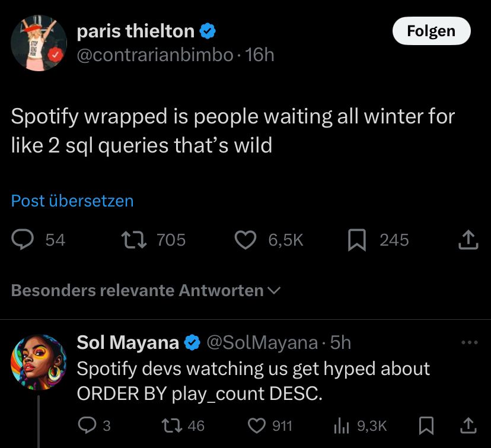Open Sol Mayana's avatar

(x=38, y=361)
